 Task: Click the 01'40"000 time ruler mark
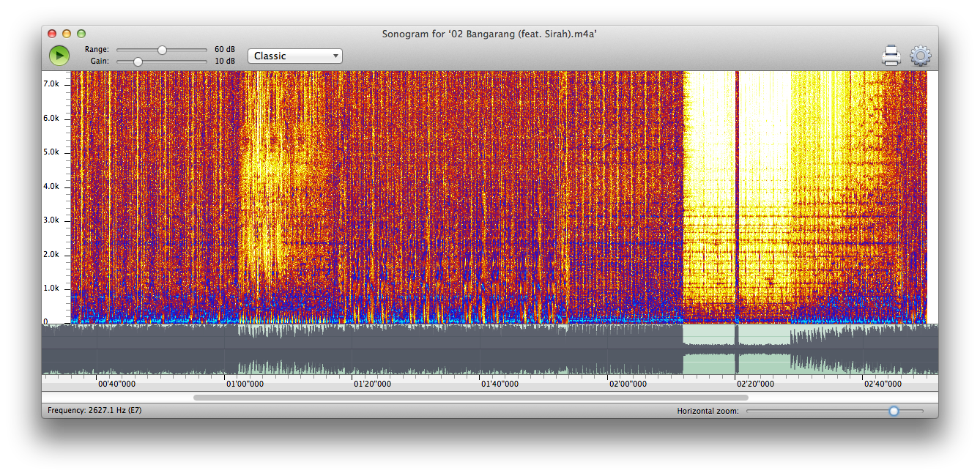coord(500,383)
